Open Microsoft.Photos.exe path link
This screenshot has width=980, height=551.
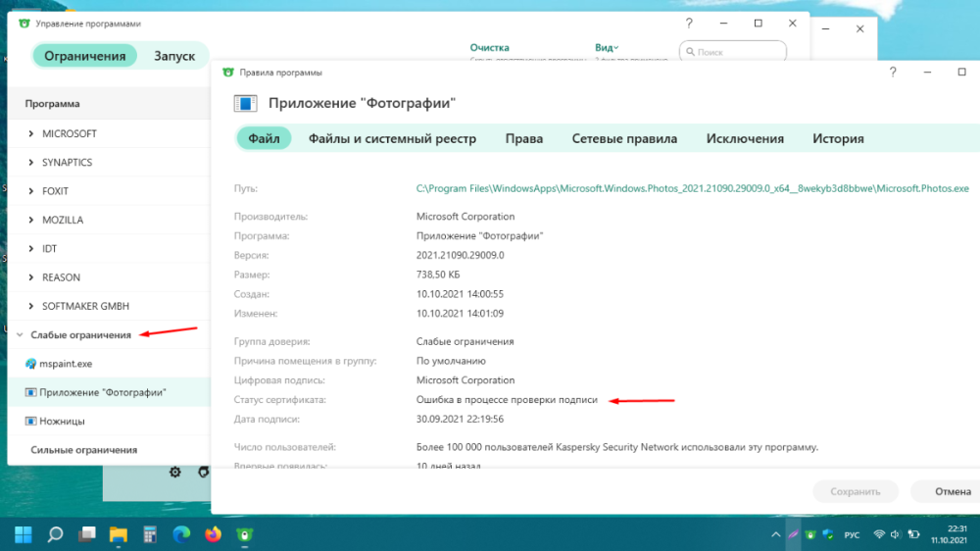coord(693,188)
